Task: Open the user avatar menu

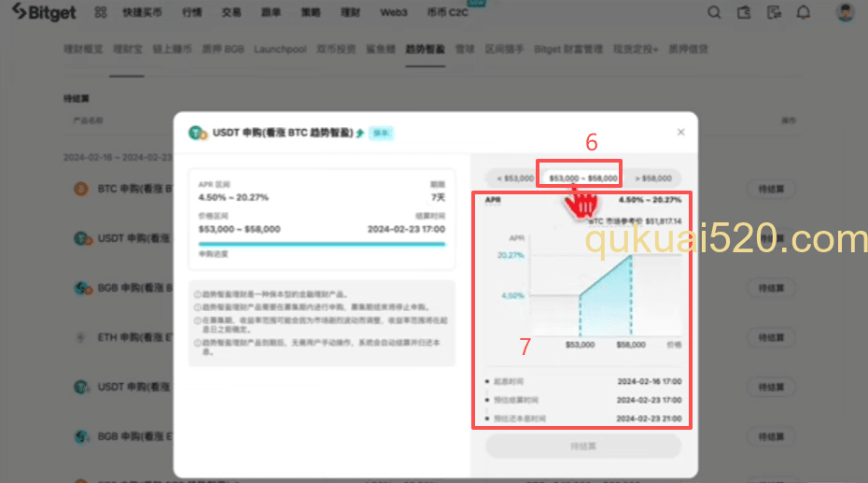Action: tap(846, 12)
